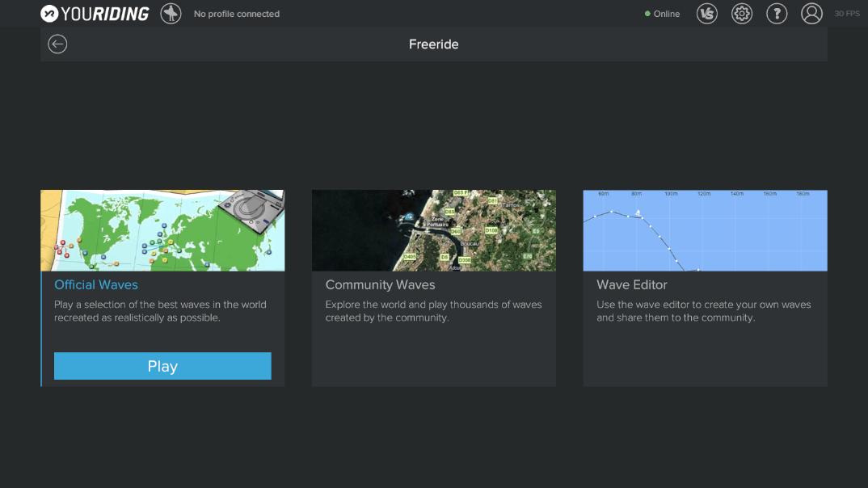Select the Official Waves title
This screenshot has height=488, width=868.
coord(96,284)
